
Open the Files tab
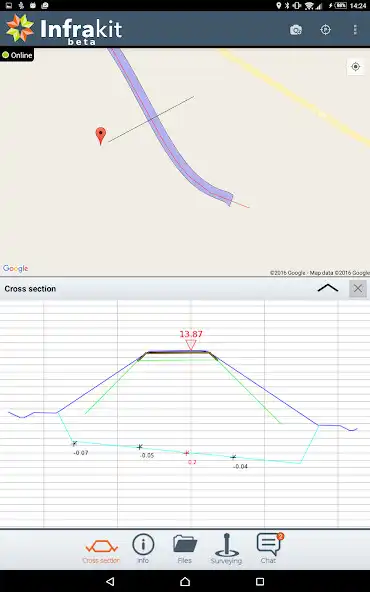click(185, 549)
